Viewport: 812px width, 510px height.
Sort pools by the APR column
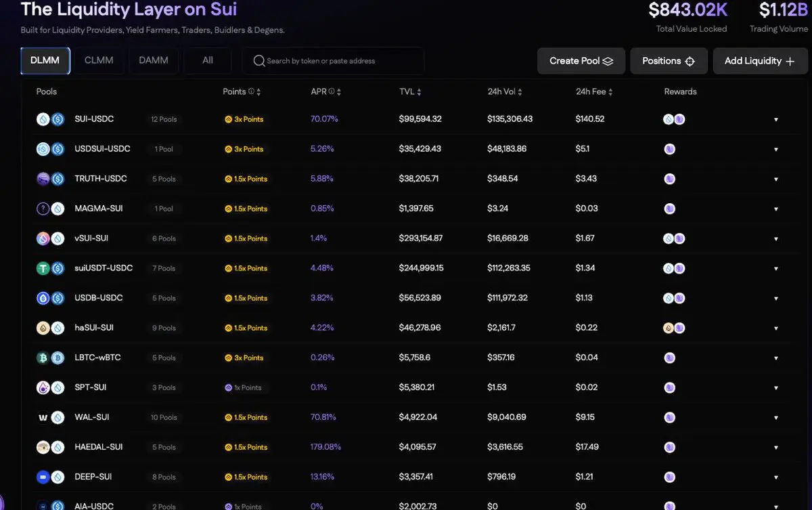point(339,92)
